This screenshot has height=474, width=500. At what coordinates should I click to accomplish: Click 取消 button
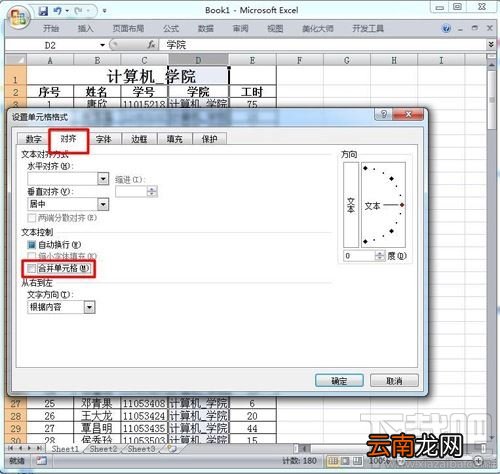click(x=394, y=380)
